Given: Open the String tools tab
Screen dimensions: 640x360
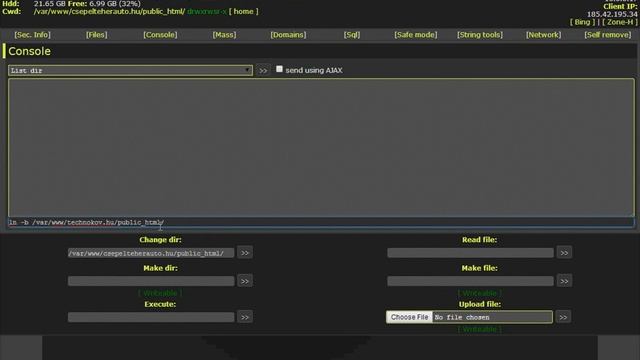Looking at the screenshot, I should pyautogui.click(x=480, y=35).
